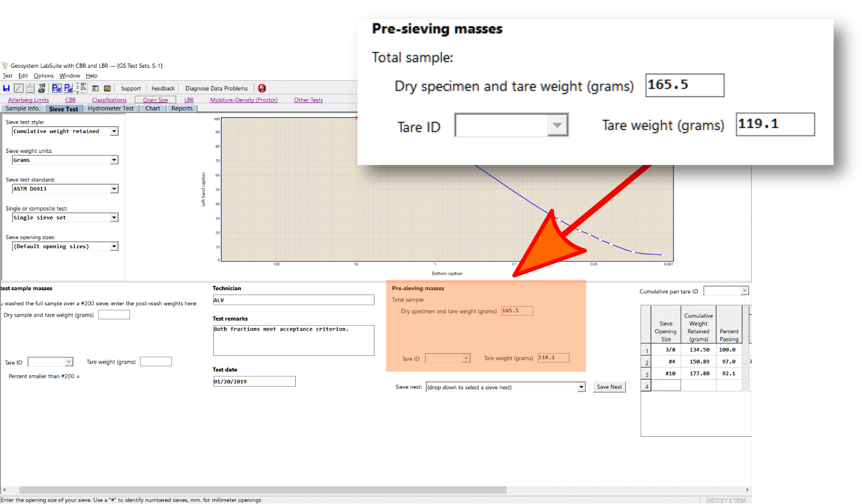Expand the Sieve weight units dropdown
Image resolution: width=862 pixels, height=504 pixels.
114,160
